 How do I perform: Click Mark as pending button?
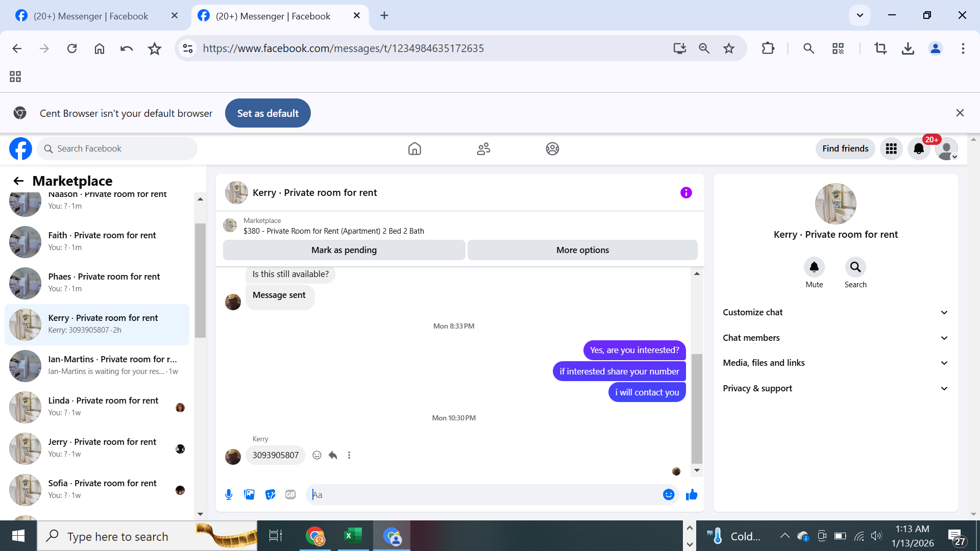click(344, 250)
